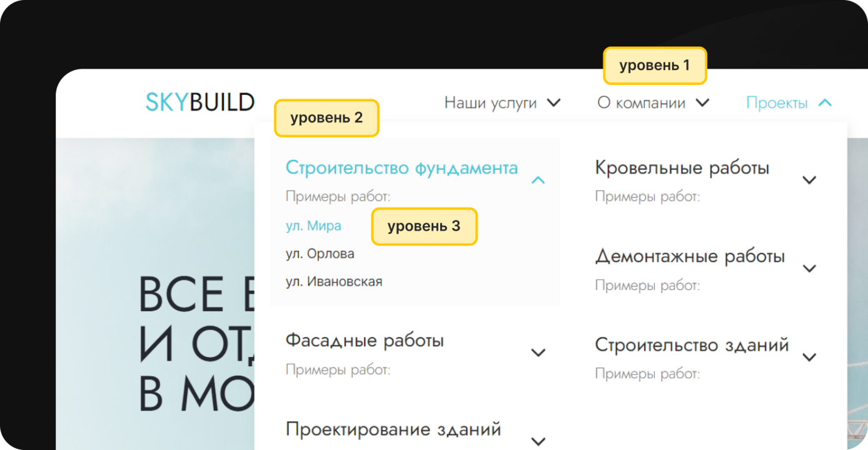Screen dimensions: 868x450
Task: Click the chevron beside О компании
Action: click(703, 102)
